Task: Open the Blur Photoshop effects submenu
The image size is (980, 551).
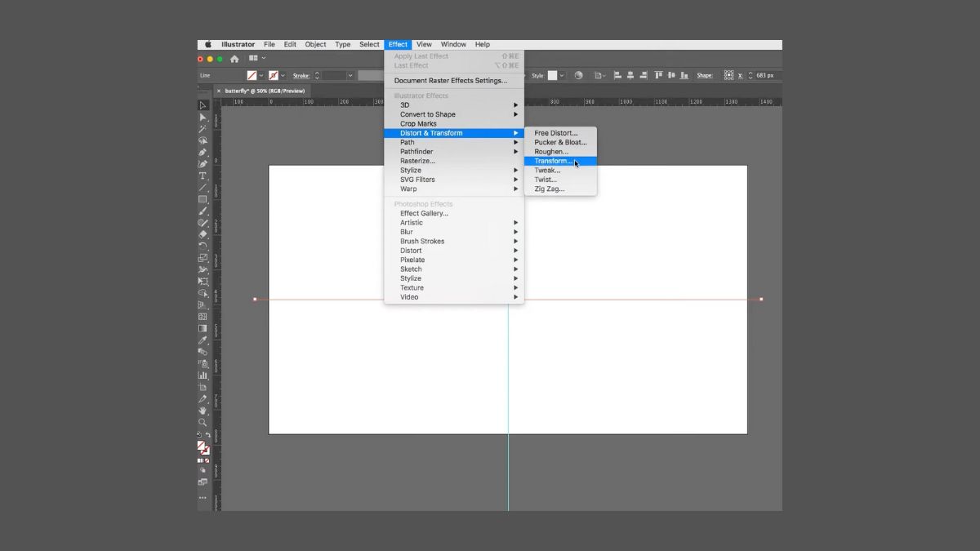Action: tap(454, 232)
